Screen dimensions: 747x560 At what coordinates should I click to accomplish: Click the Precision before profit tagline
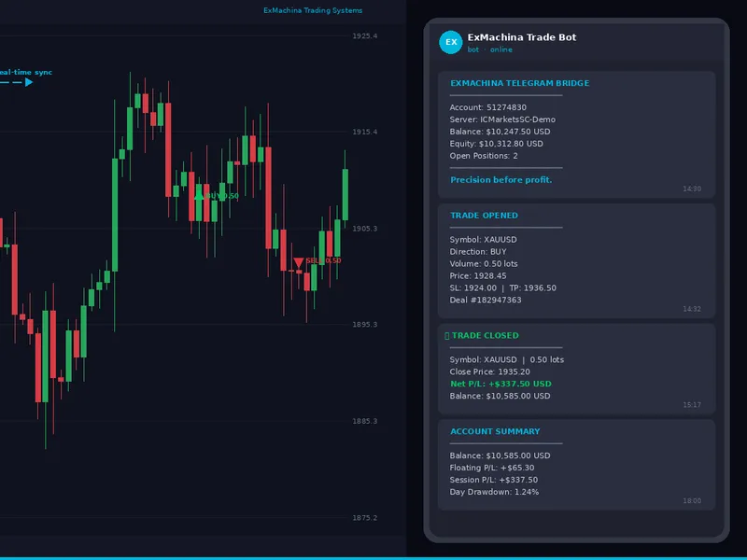click(501, 179)
